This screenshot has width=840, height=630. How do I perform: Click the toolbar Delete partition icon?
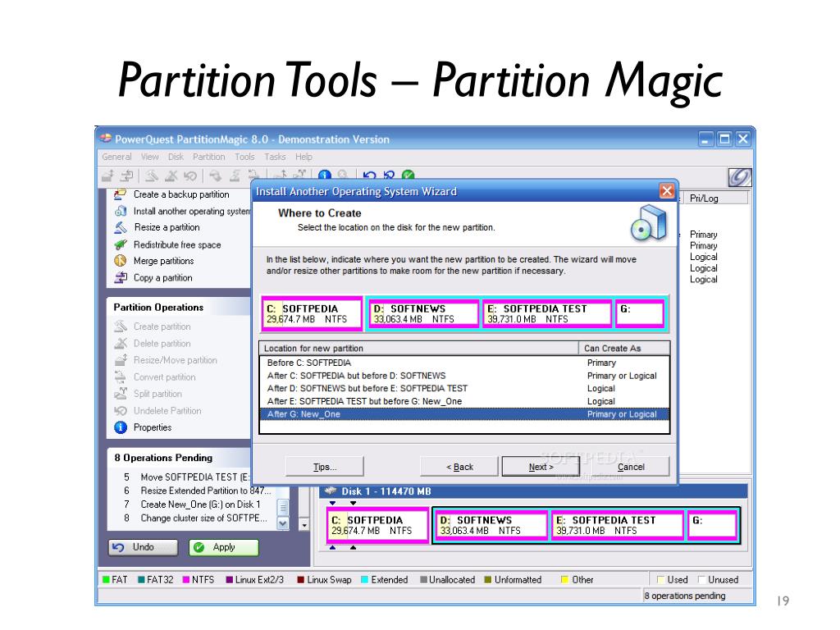tap(171, 176)
